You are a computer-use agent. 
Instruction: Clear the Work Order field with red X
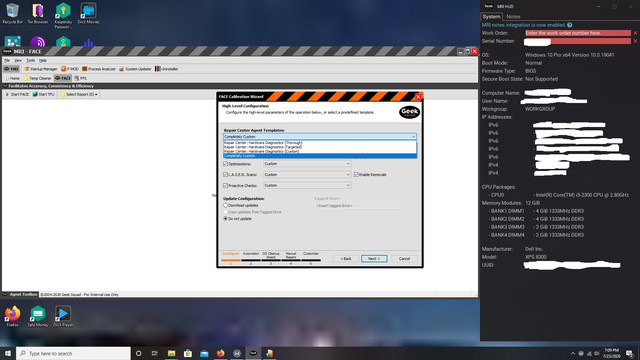click(x=635, y=33)
